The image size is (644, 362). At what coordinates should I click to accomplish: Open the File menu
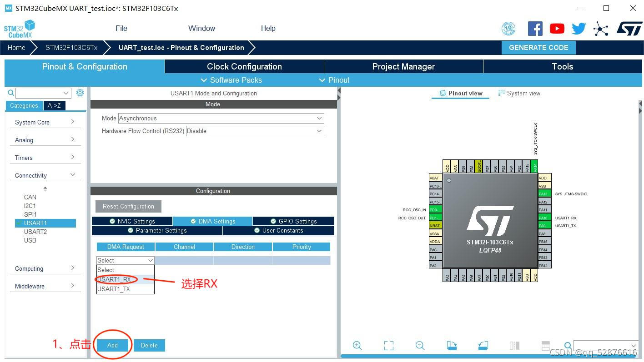(x=121, y=28)
